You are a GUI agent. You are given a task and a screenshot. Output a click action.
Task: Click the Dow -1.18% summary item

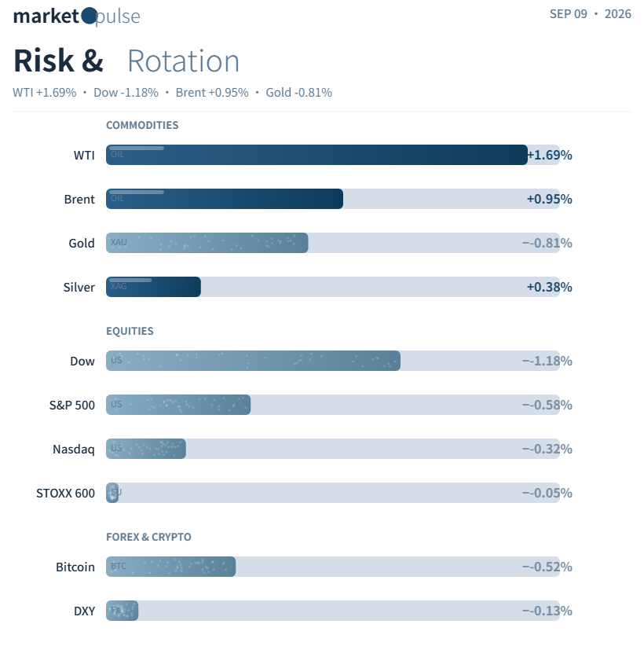pos(126,93)
